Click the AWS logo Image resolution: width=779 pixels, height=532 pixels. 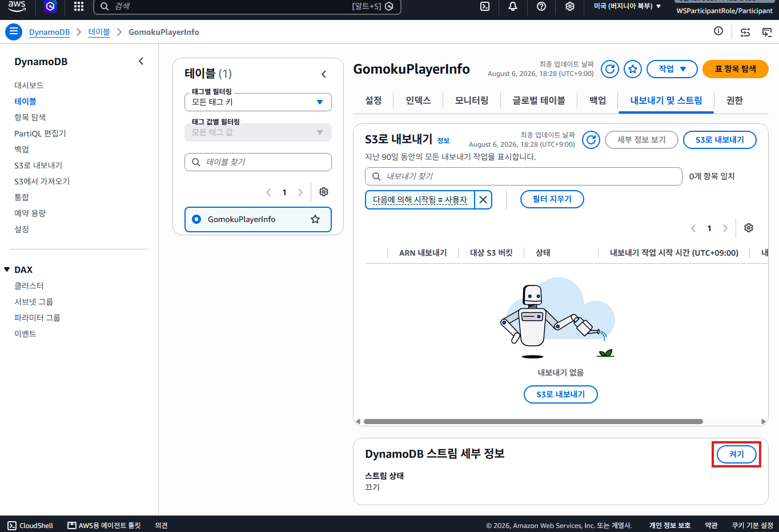pos(17,6)
